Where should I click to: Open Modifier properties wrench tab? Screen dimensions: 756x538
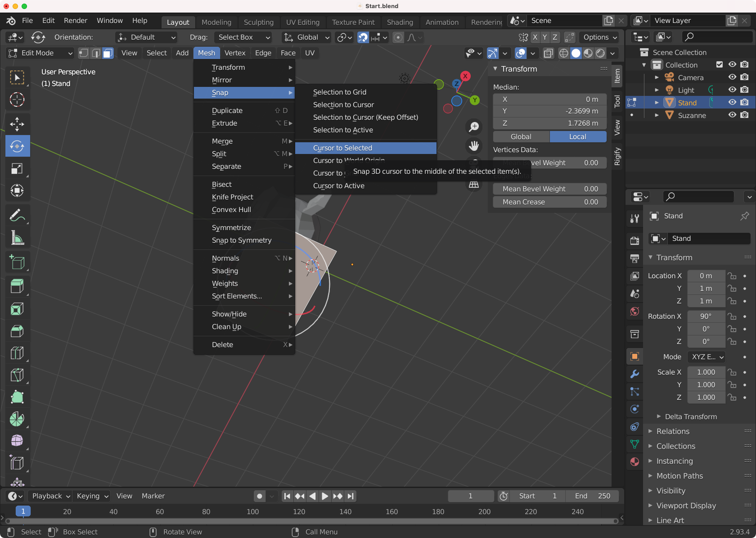point(634,374)
